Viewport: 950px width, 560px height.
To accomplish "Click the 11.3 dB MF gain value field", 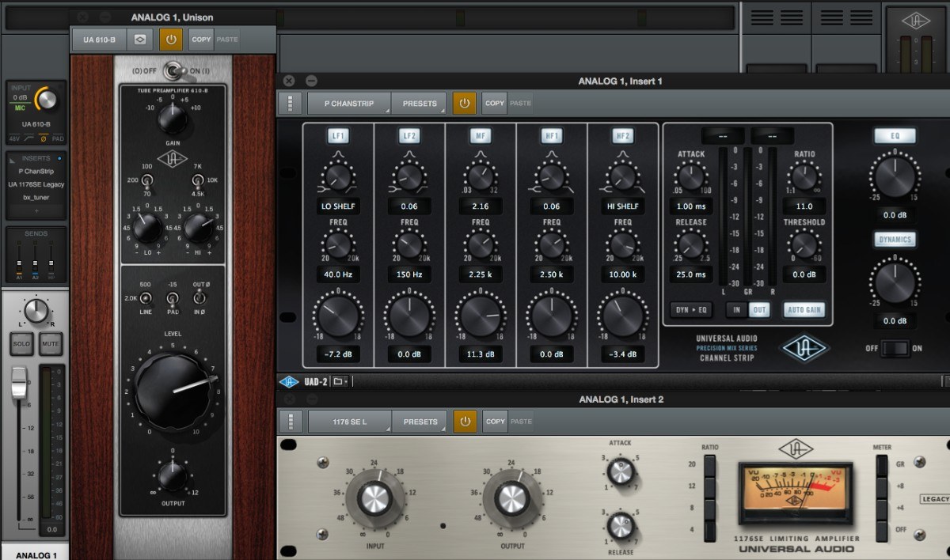I will pos(481,354).
